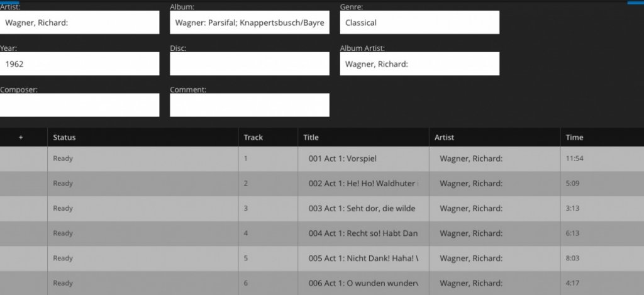Select the time cell 4:17
Screen dimensions: 644x295
pyautogui.click(x=602, y=283)
